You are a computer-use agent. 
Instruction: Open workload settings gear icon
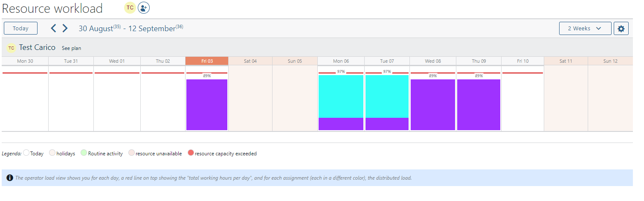[x=621, y=29]
